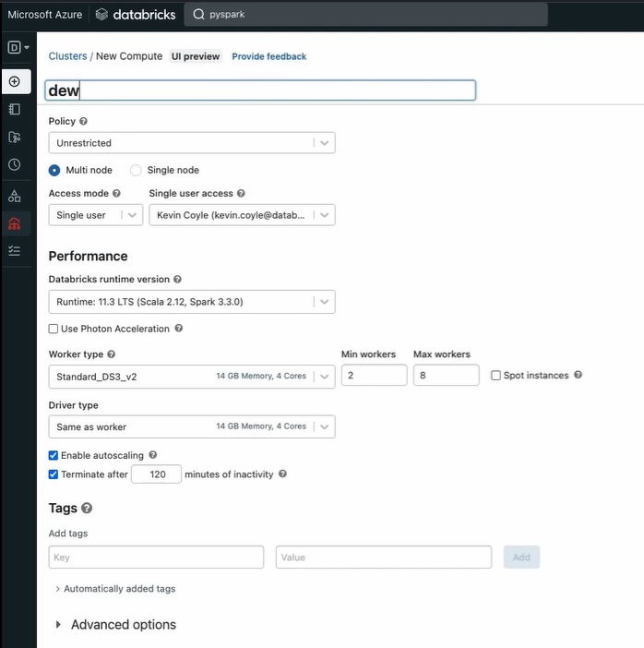Screen dimensions: 644x648
Task: Show help for inactivity termination
Action: pyautogui.click(x=282, y=474)
